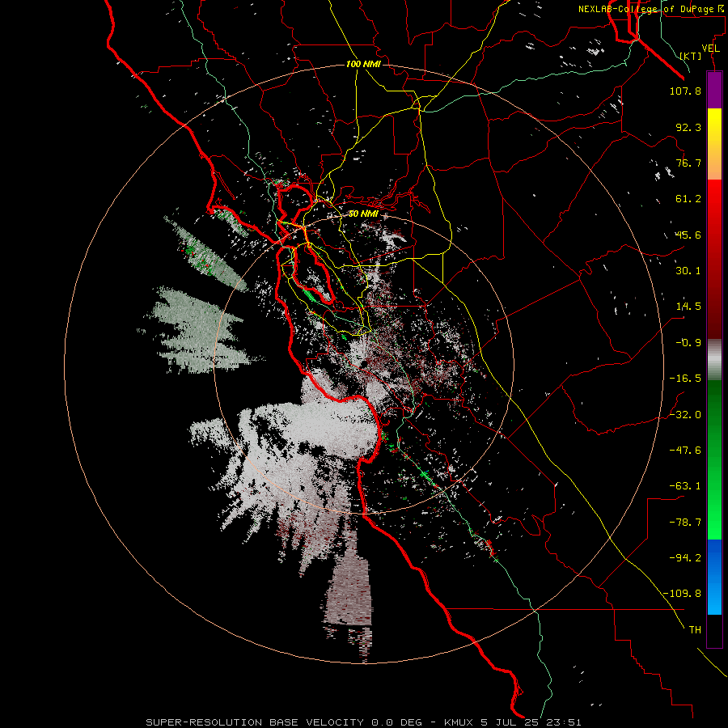Click the 100 NMI range ring label
This screenshot has width=728, height=728.
pyautogui.click(x=363, y=64)
